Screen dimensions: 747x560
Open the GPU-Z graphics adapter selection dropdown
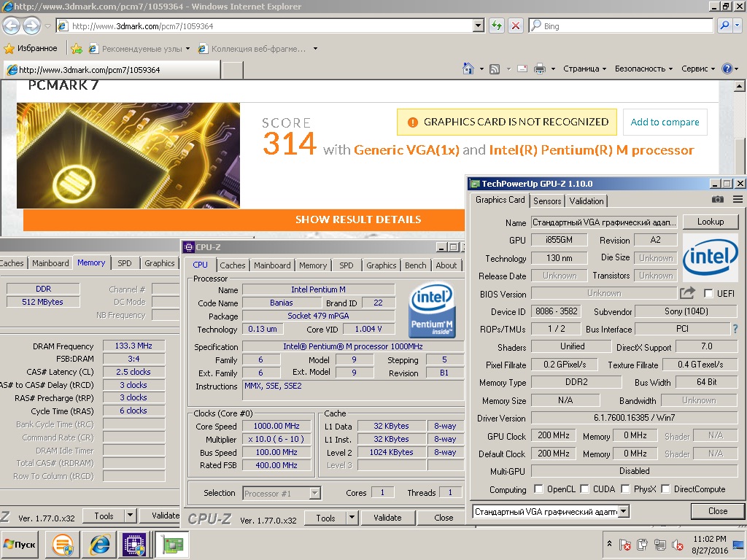pos(624,512)
